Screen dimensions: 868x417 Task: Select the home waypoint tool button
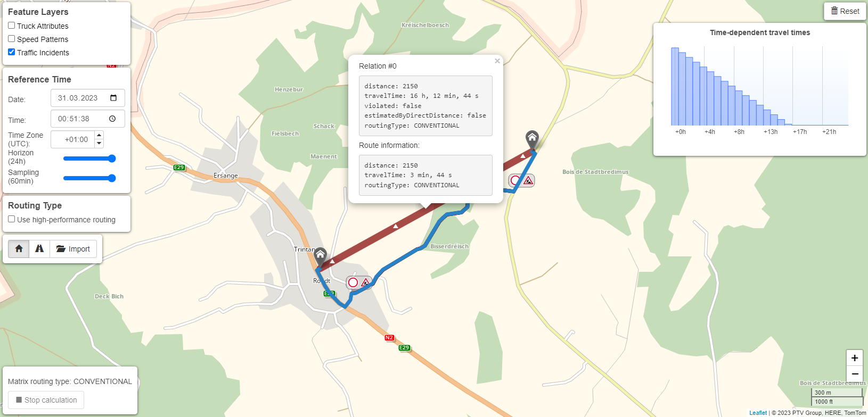click(x=19, y=249)
